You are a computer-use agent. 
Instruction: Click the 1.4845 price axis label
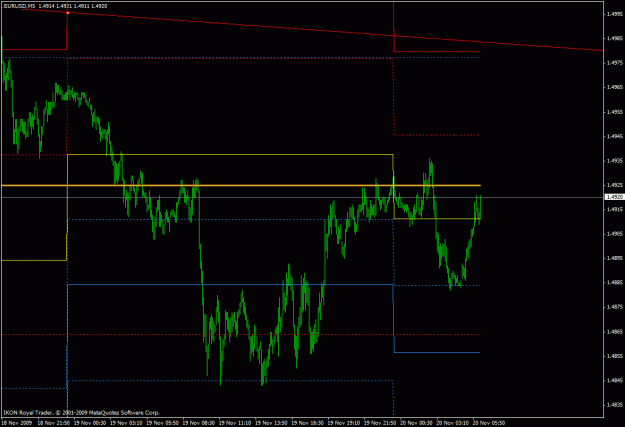[x=614, y=380]
